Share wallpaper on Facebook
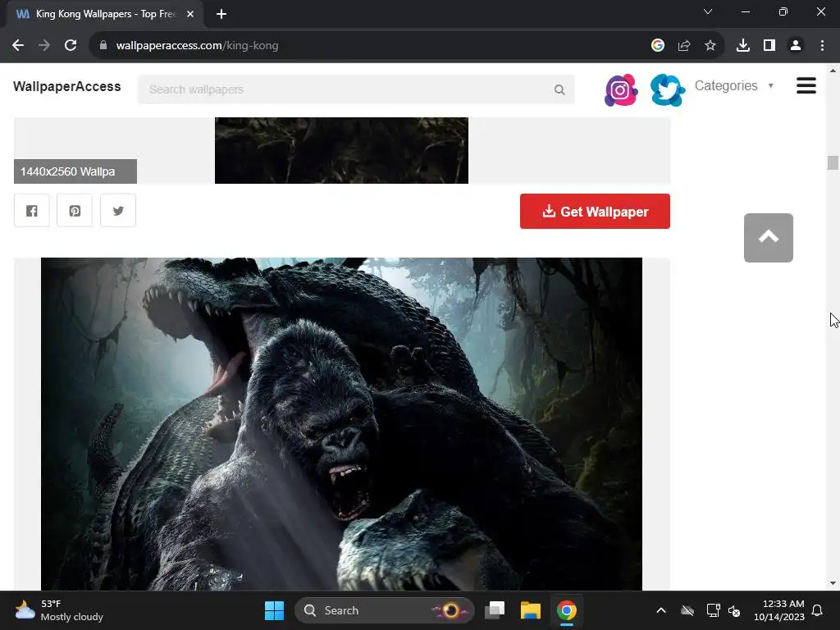 tap(32, 211)
